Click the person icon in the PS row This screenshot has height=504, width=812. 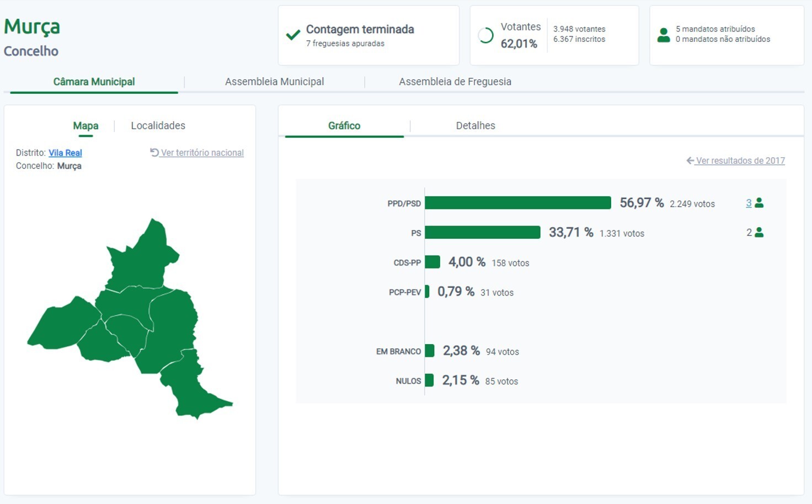coord(759,233)
